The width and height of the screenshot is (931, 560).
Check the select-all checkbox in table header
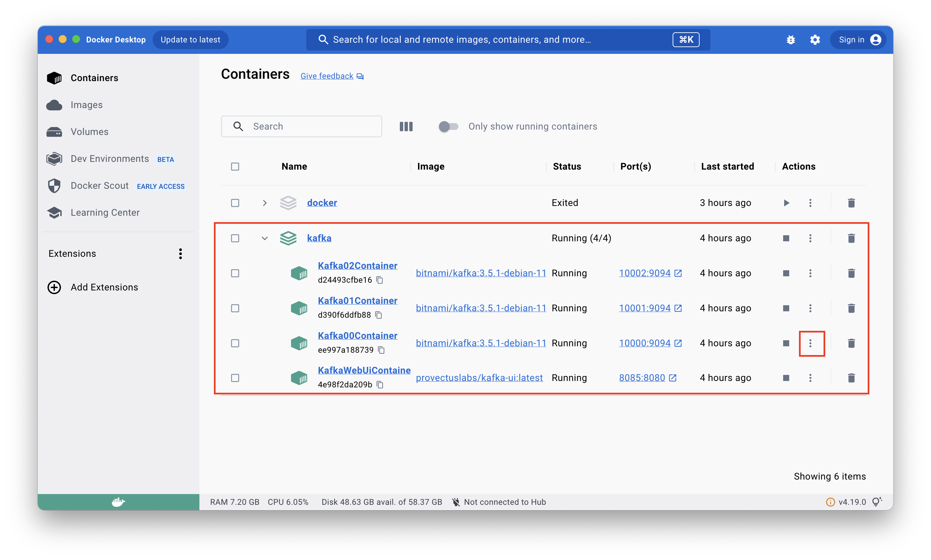tap(235, 166)
